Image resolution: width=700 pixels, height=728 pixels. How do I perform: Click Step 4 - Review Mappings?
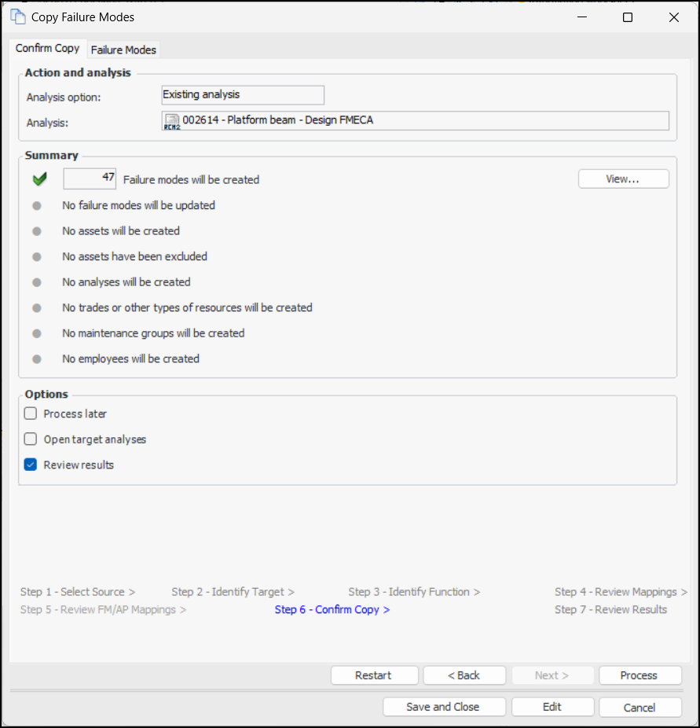click(x=621, y=591)
